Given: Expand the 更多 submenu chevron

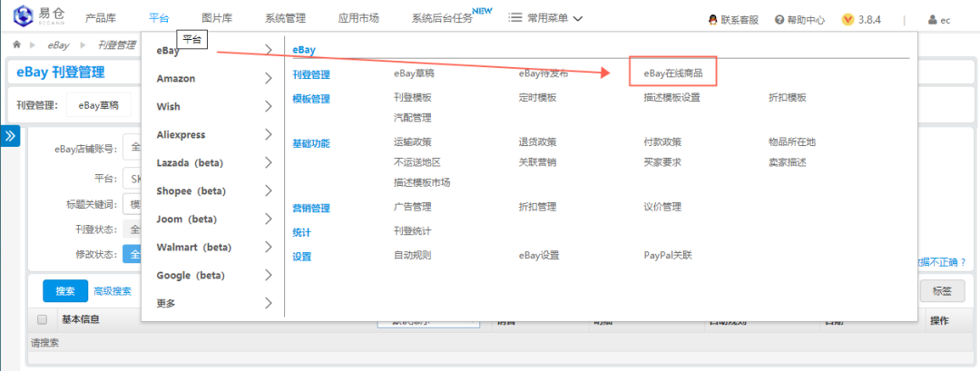Looking at the screenshot, I should click(x=268, y=304).
